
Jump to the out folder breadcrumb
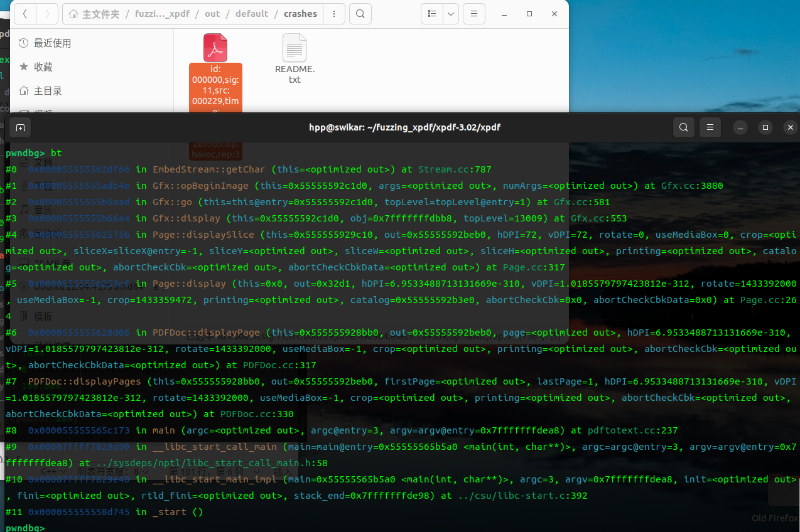tap(212, 14)
